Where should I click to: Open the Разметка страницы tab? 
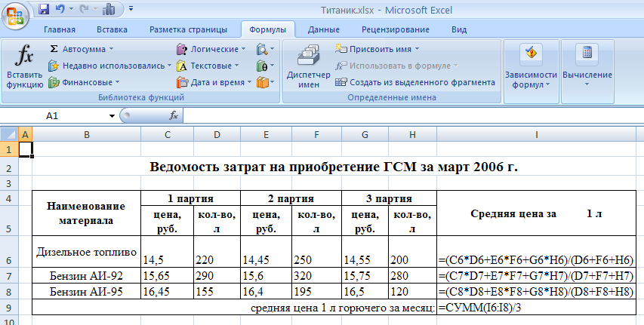188,29
